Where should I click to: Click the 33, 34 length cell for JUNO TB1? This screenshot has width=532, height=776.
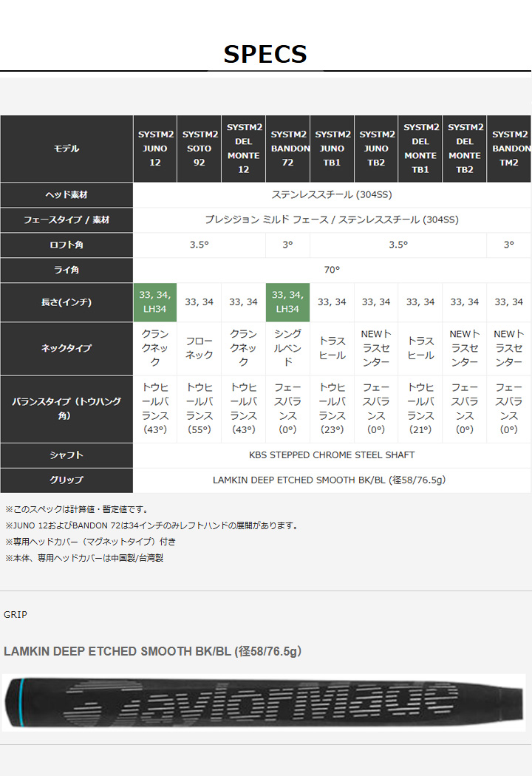(x=332, y=302)
